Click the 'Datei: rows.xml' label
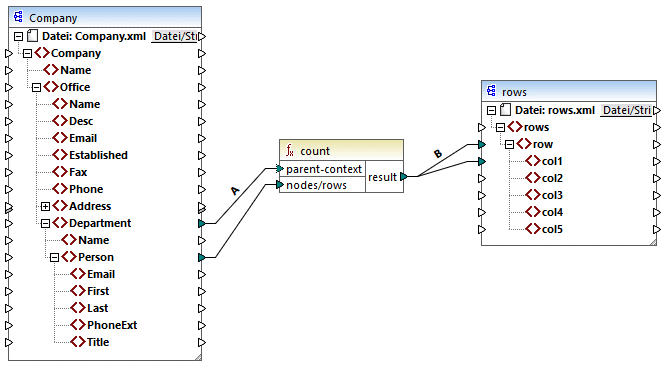This screenshot has width=664, height=365. [555, 110]
